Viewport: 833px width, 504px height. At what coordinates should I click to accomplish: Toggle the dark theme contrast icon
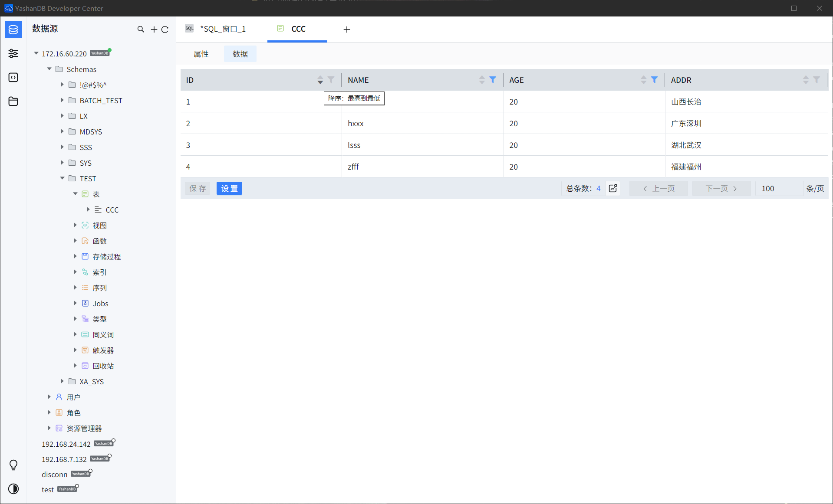point(13,488)
